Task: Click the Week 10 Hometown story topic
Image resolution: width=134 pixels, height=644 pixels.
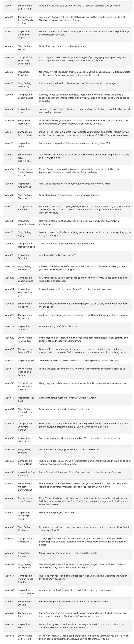Action: pos(25,122)
